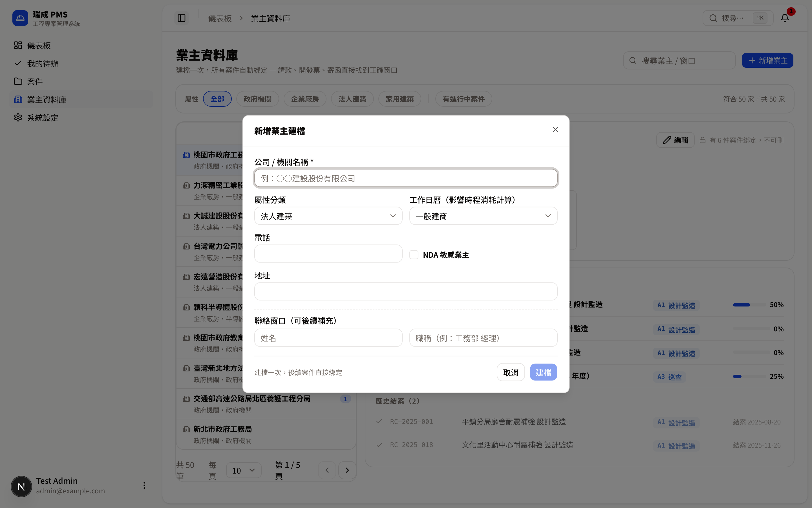Click the building icon of 台灣電力公司 row

(x=187, y=246)
